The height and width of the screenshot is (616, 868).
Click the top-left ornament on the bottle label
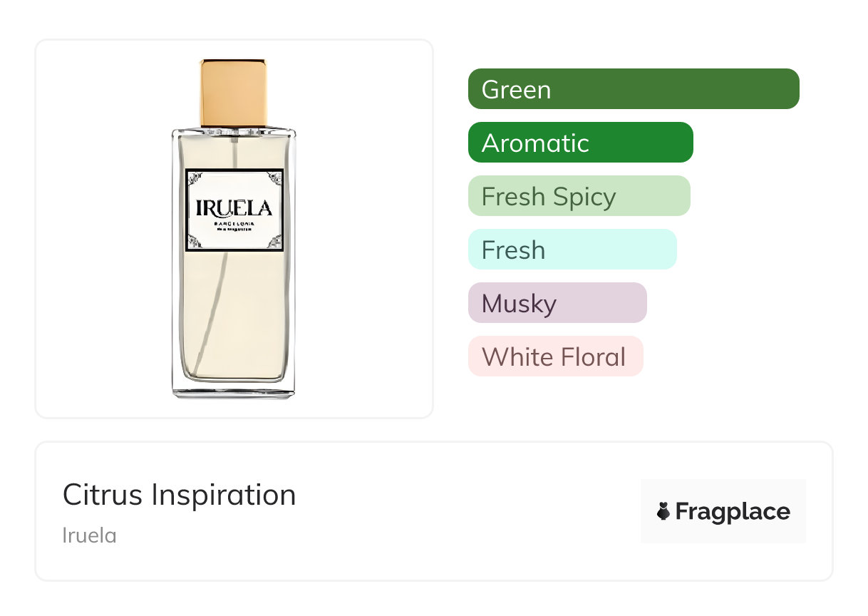pyautogui.click(x=195, y=178)
